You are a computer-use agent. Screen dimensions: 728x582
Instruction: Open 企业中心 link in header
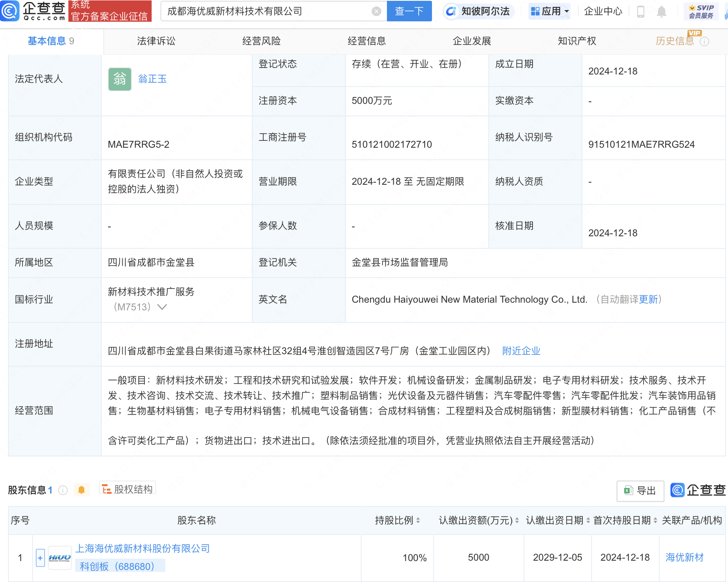coord(603,11)
